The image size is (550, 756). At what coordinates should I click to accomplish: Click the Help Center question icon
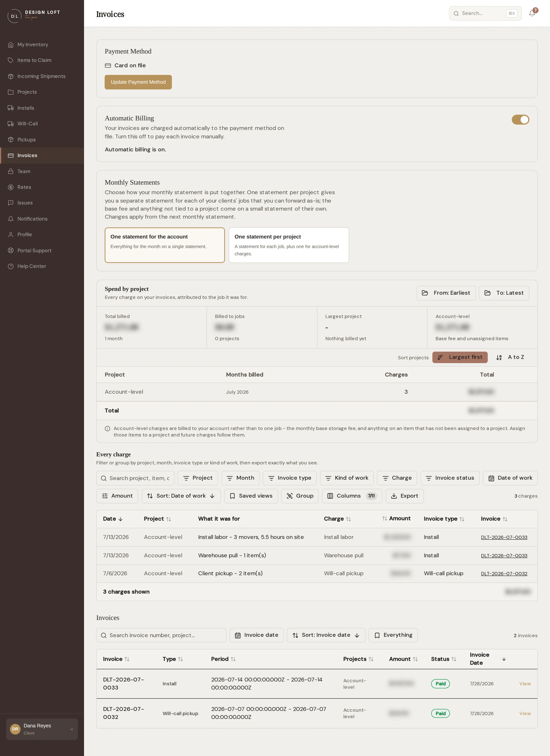11,266
